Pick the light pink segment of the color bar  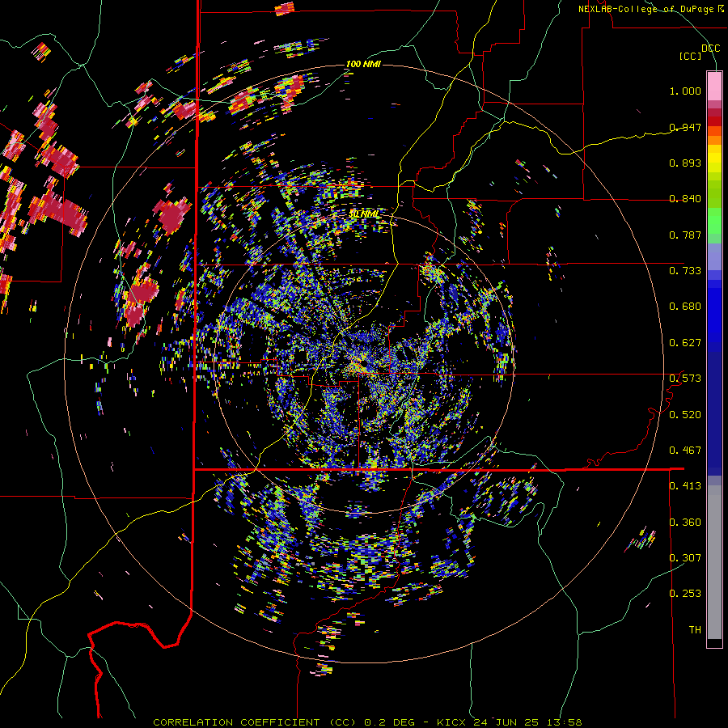tap(714, 86)
